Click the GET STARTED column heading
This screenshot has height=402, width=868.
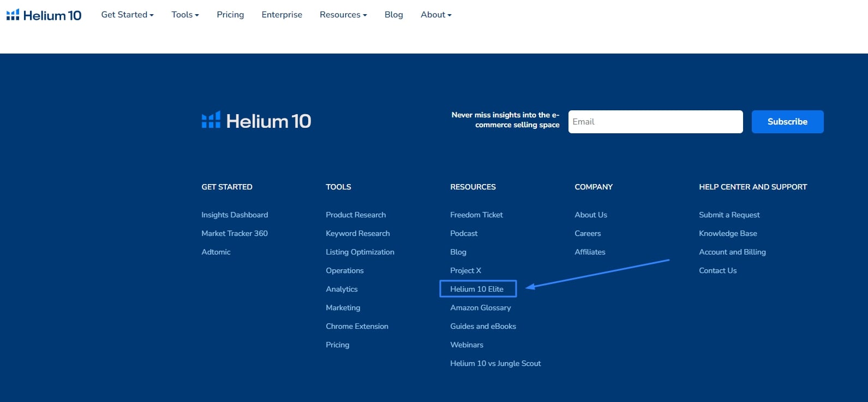(227, 187)
